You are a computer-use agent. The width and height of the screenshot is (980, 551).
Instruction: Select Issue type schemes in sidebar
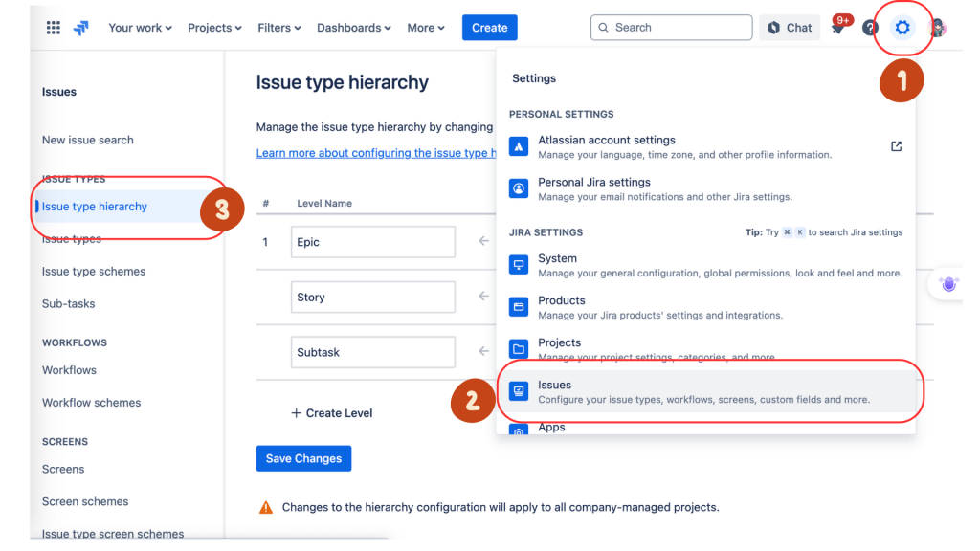pyautogui.click(x=94, y=271)
